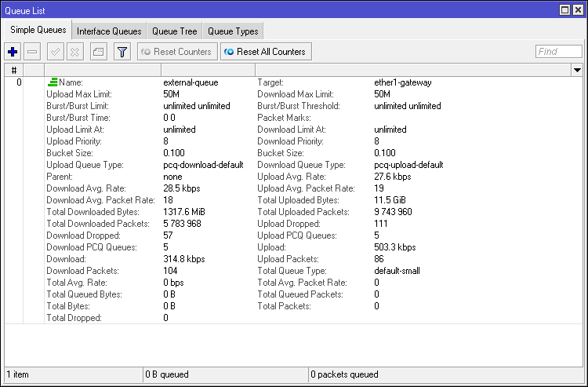Click Total Downloaded Bytes 1317.6 MiB
588x387 pixels.
[x=184, y=212]
